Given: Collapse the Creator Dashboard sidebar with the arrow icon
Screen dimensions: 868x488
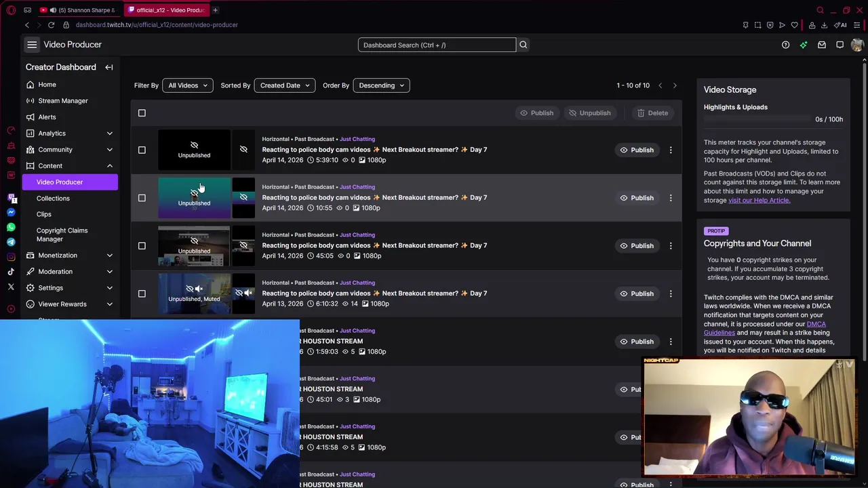Looking at the screenshot, I should [108, 67].
